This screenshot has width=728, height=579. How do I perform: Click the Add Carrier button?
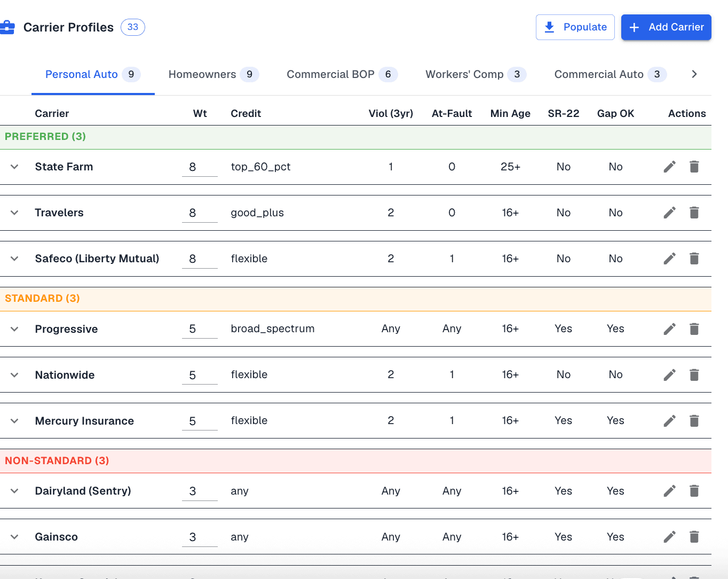tap(666, 27)
